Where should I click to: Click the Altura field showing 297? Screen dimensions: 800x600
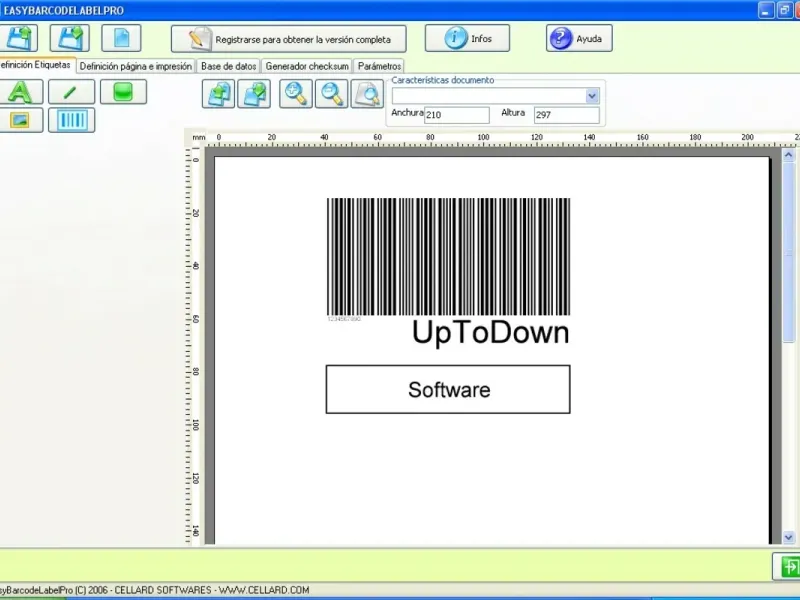click(567, 115)
